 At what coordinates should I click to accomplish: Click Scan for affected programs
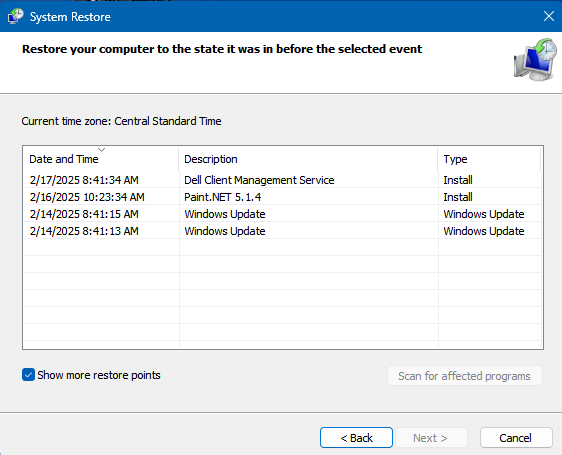(465, 376)
